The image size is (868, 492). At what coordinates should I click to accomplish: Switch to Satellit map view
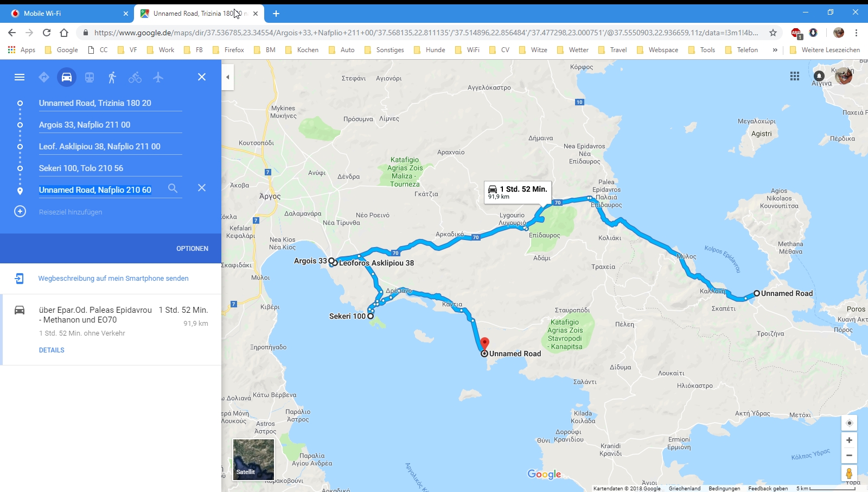click(253, 459)
